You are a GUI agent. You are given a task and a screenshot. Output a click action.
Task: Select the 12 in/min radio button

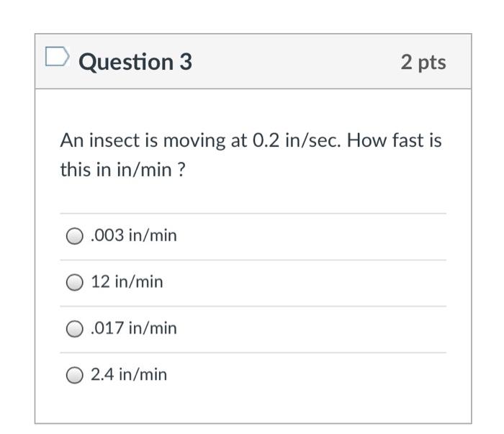point(74,283)
